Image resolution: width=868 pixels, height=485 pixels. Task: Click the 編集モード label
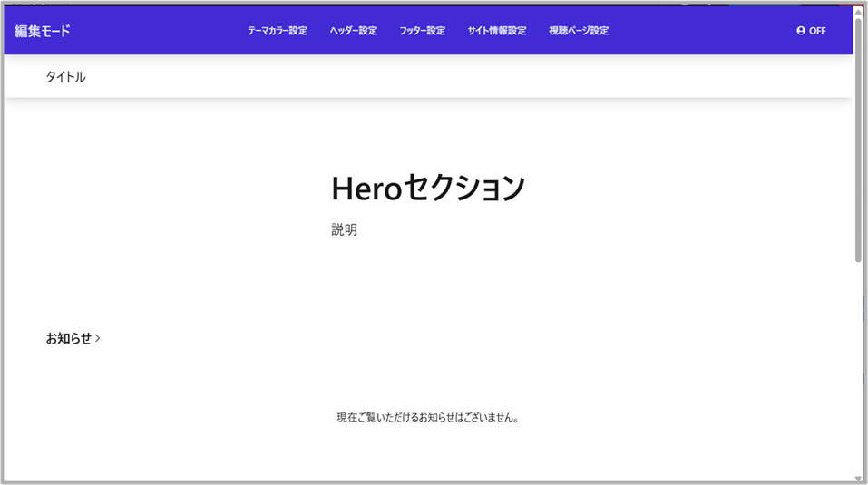tap(43, 31)
